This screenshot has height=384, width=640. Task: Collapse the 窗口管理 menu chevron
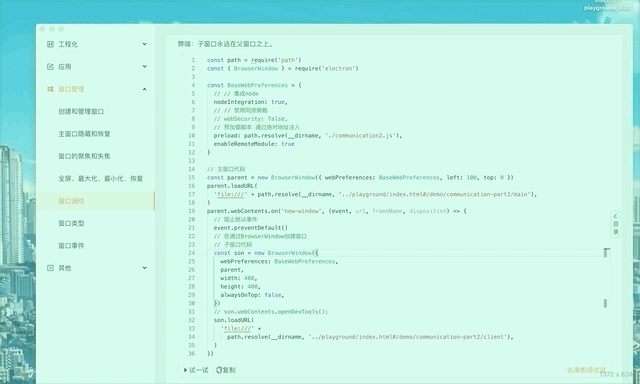(144, 89)
